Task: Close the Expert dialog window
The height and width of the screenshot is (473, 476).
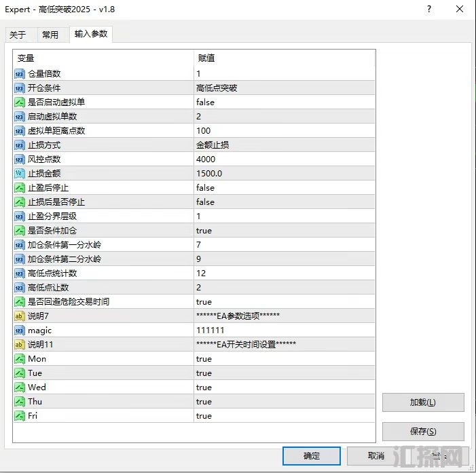Action: pyautogui.click(x=460, y=9)
